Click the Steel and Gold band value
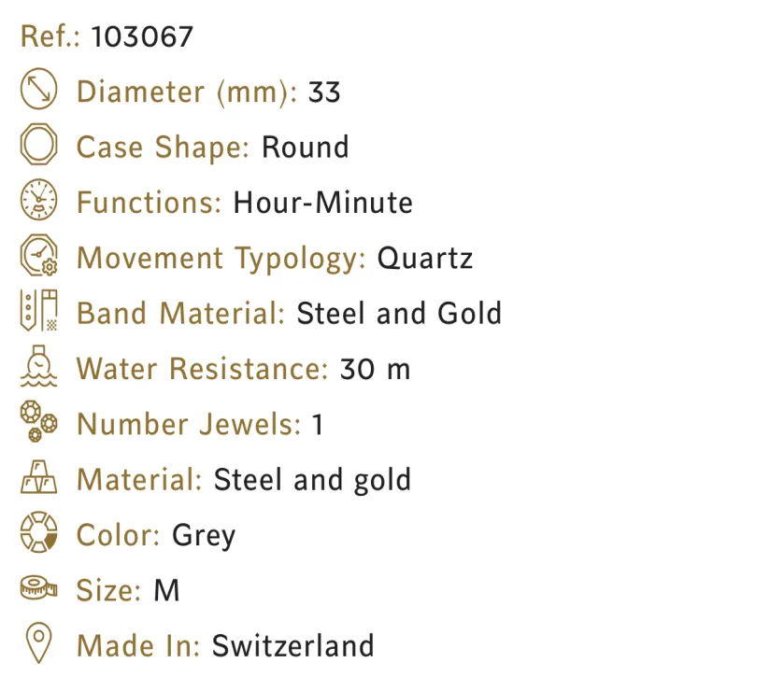Image resolution: width=784 pixels, height=691 pixels. (399, 313)
